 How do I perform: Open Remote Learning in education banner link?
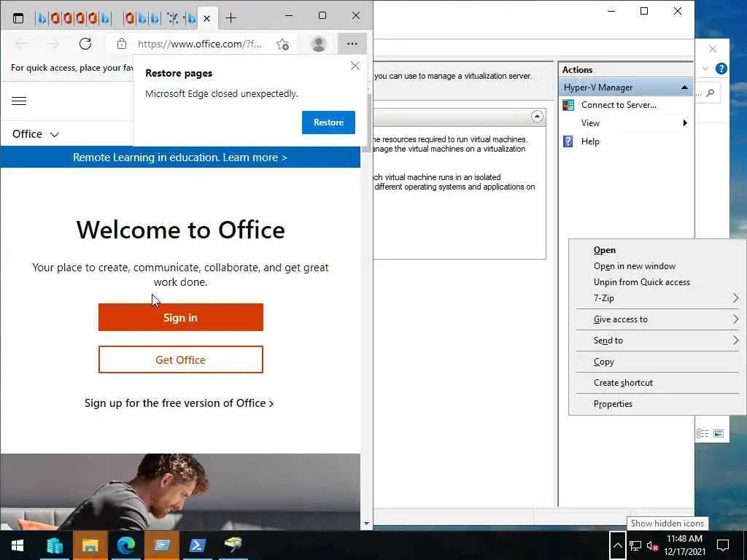coord(180,157)
